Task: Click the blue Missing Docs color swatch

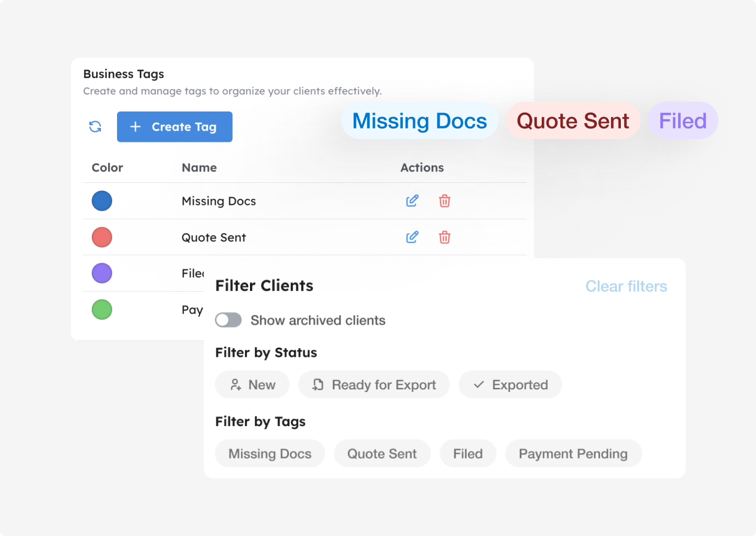Action: click(x=102, y=201)
